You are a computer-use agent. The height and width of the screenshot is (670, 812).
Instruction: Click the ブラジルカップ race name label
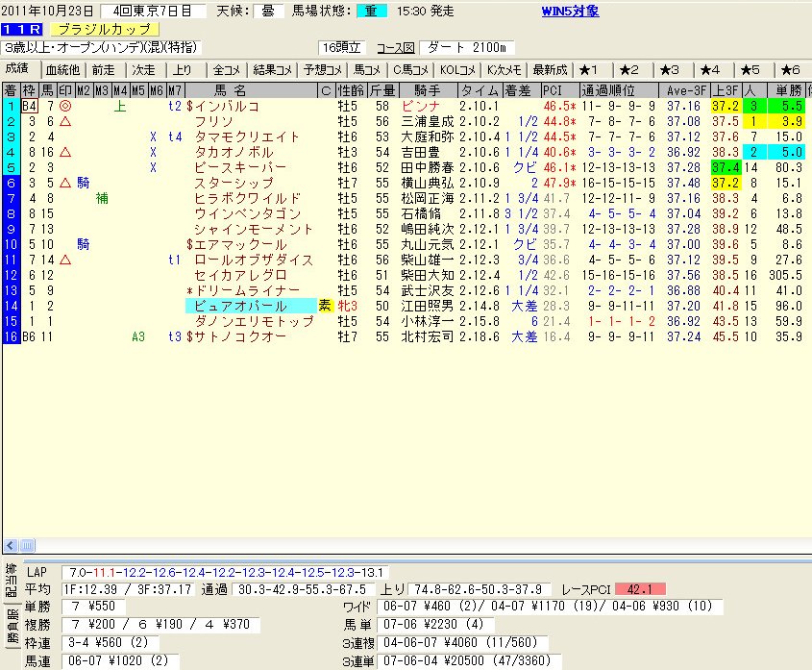tap(105, 30)
